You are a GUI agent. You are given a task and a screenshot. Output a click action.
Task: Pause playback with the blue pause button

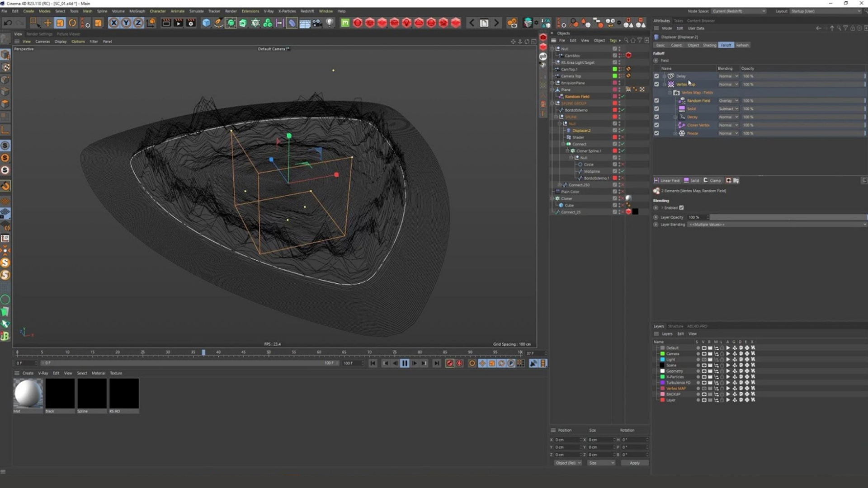(405, 363)
